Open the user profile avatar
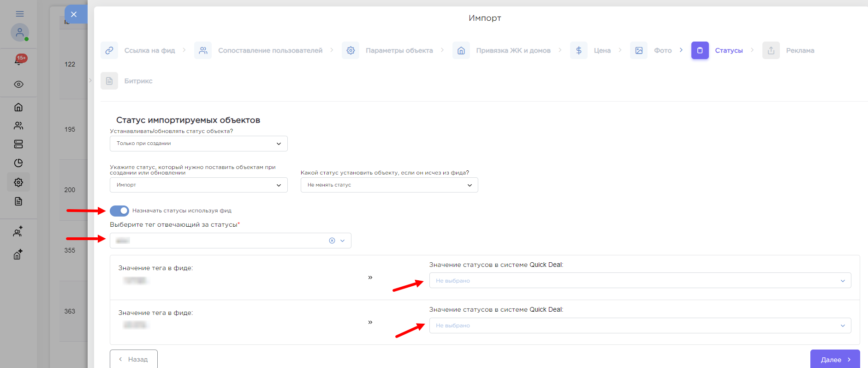 coord(19,32)
